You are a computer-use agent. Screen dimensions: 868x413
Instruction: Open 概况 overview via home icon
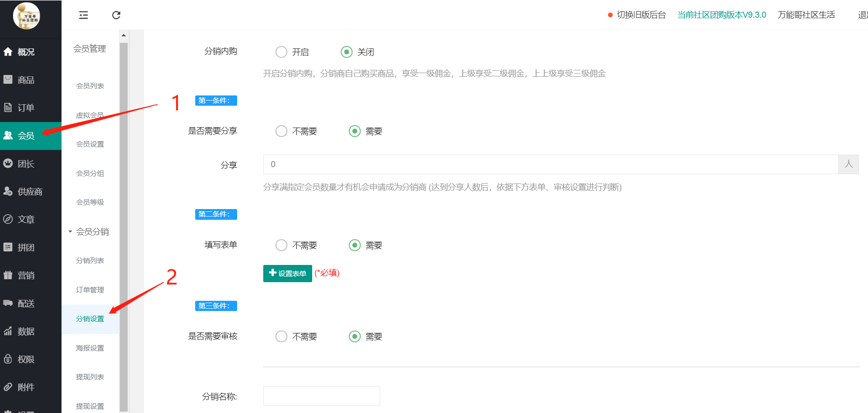point(19,52)
